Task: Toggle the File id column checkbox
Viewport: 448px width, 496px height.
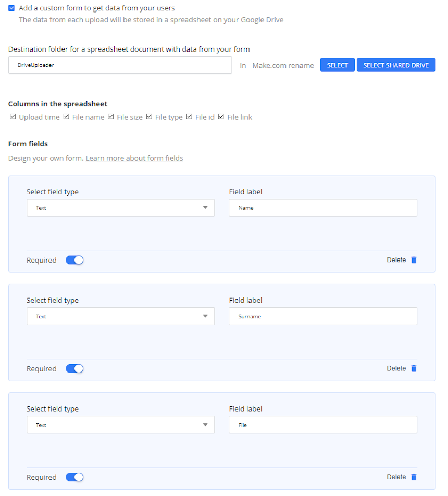Action: (x=189, y=117)
